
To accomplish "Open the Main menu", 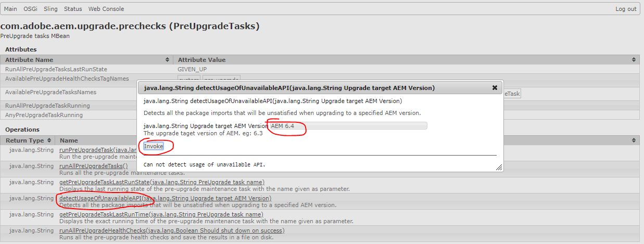I will pos(10,9).
